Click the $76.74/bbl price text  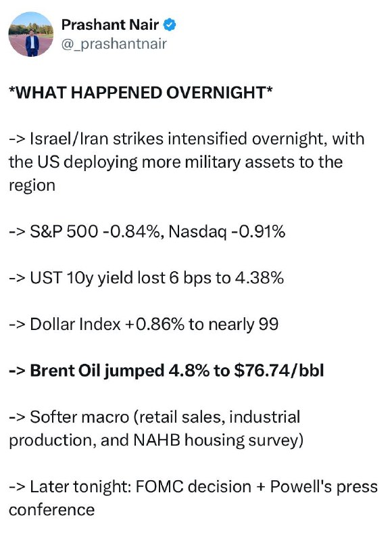pyautogui.click(x=279, y=371)
